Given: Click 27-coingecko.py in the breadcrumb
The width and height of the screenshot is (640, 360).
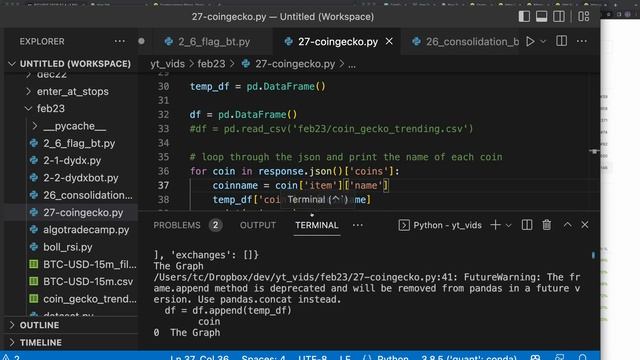Looking at the screenshot, I should (295, 64).
